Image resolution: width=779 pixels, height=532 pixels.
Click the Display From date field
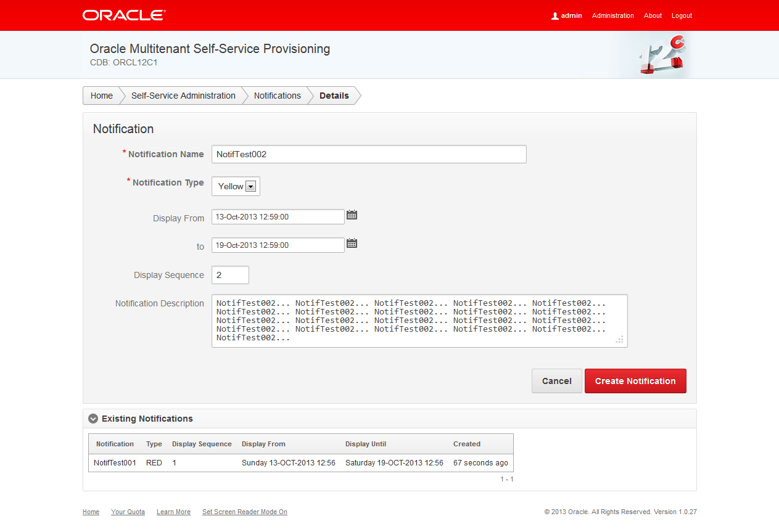pyautogui.click(x=278, y=216)
